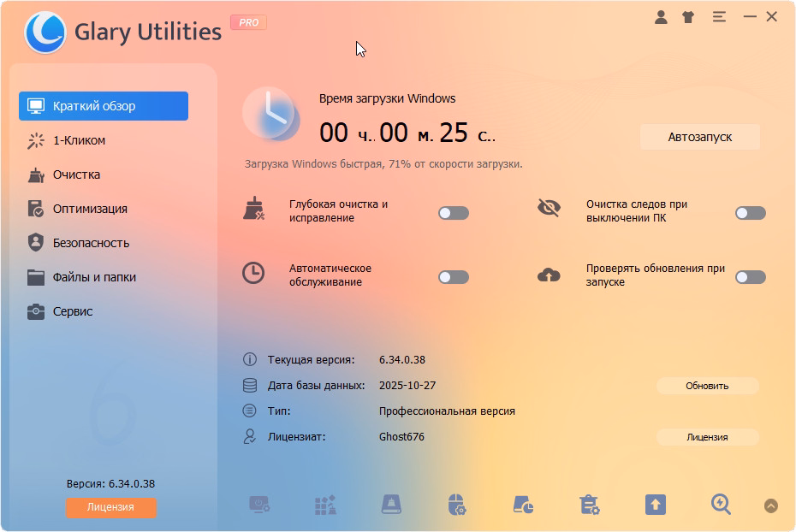The width and height of the screenshot is (796, 532).
Task: Open the user account menu icon
Action: [x=661, y=17]
